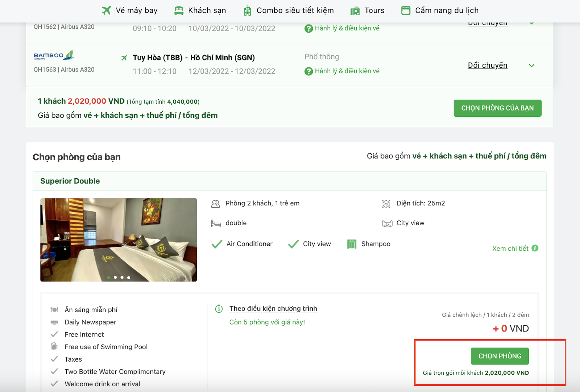
Task: Click the + 0 VND price difference
Action: coord(511,329)
